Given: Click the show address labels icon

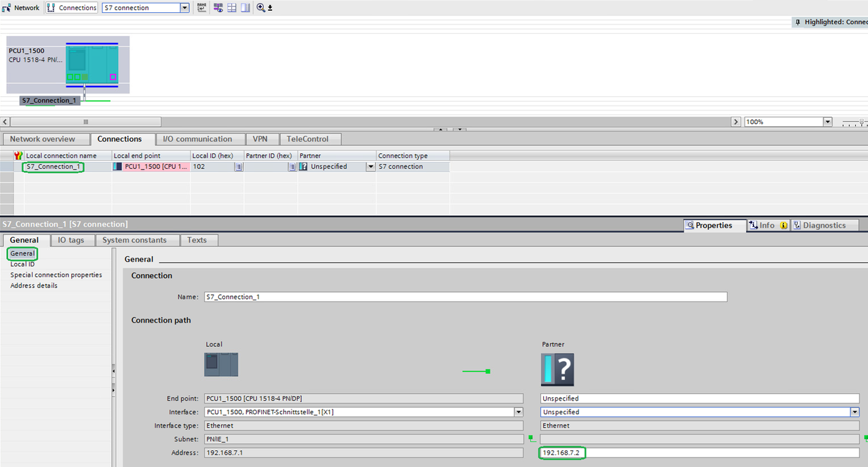Looking at the screenshot, I should [218, 7].
